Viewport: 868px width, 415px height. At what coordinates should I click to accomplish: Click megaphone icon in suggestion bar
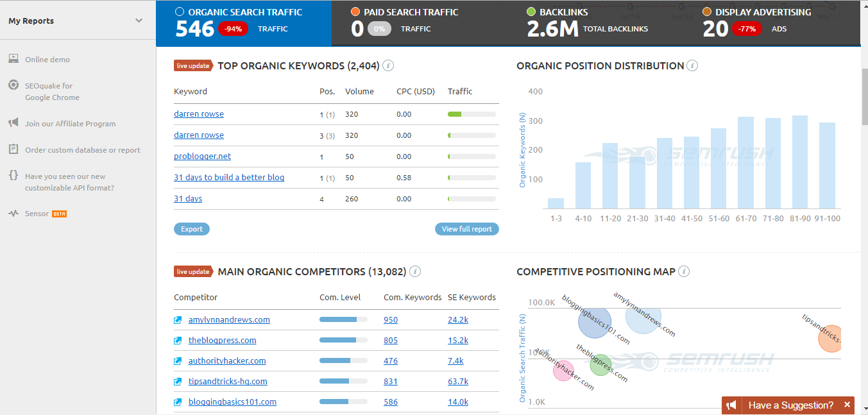point(731,405)
